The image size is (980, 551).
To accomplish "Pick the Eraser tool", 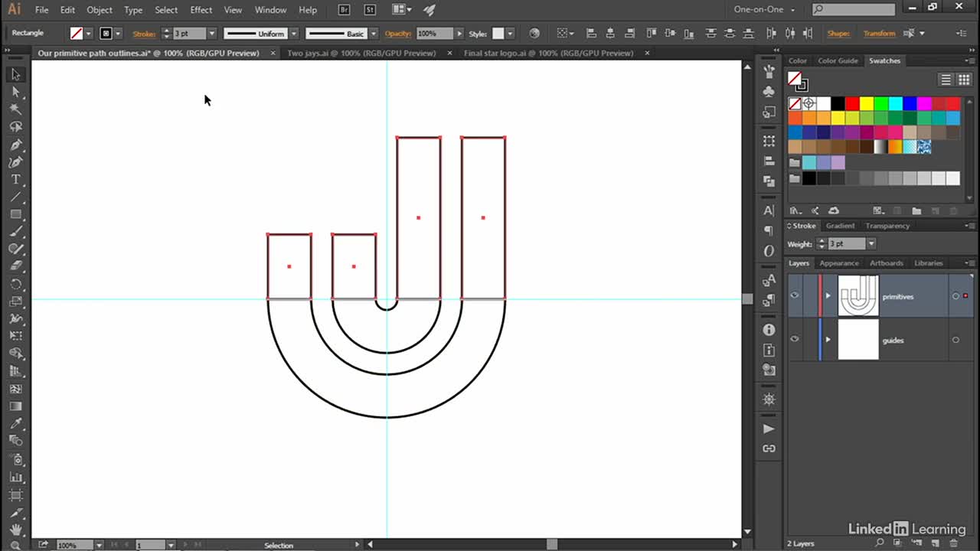I will click(15, 267).
